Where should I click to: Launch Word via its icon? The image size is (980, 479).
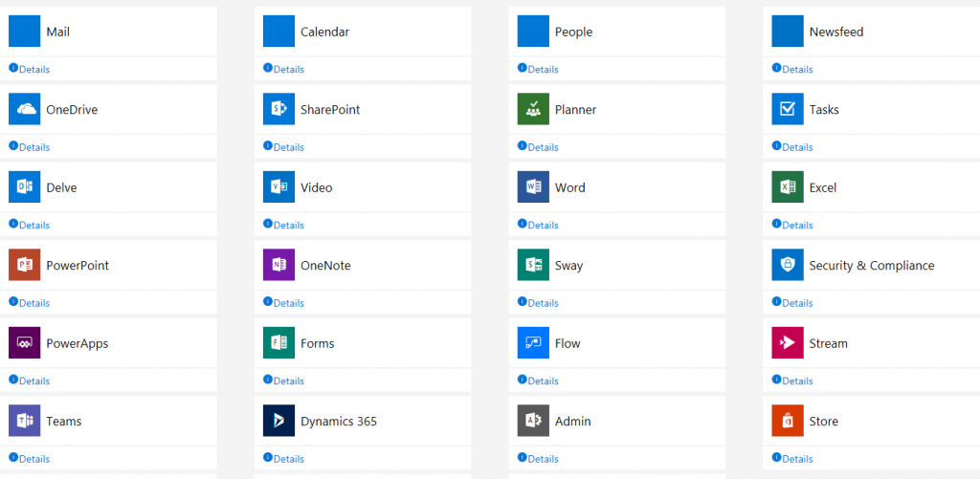point(533,187)
